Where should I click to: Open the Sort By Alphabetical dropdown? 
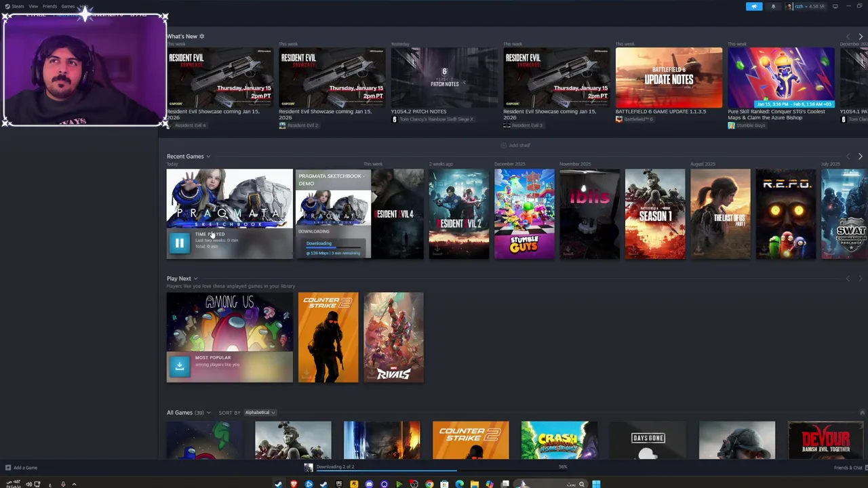259,413
